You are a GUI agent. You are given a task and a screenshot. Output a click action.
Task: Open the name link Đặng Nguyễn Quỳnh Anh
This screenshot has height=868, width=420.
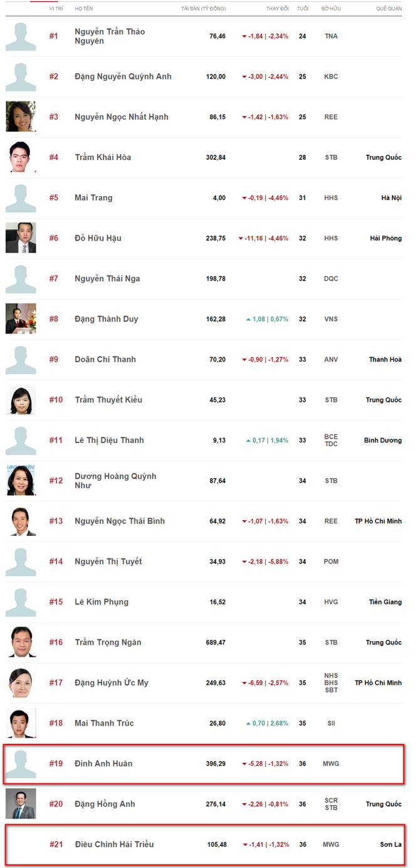pos(123,76)
